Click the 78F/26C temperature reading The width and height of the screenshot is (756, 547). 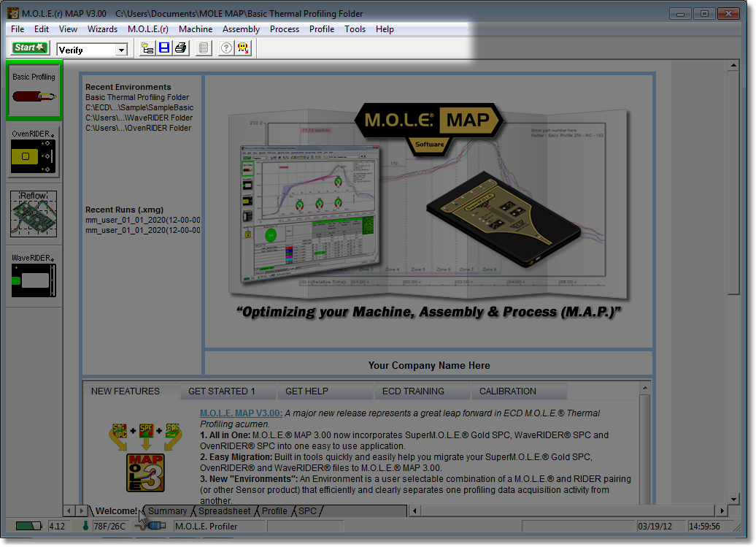110,527
